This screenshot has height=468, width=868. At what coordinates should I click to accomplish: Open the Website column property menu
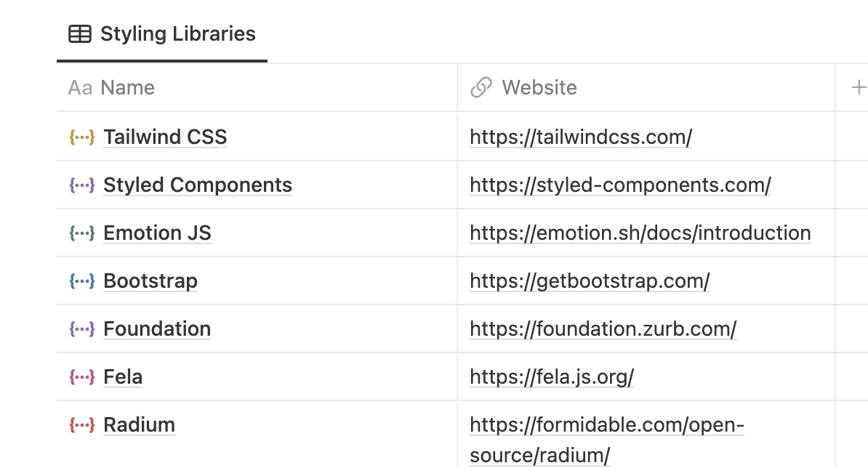tap(539, 87)
